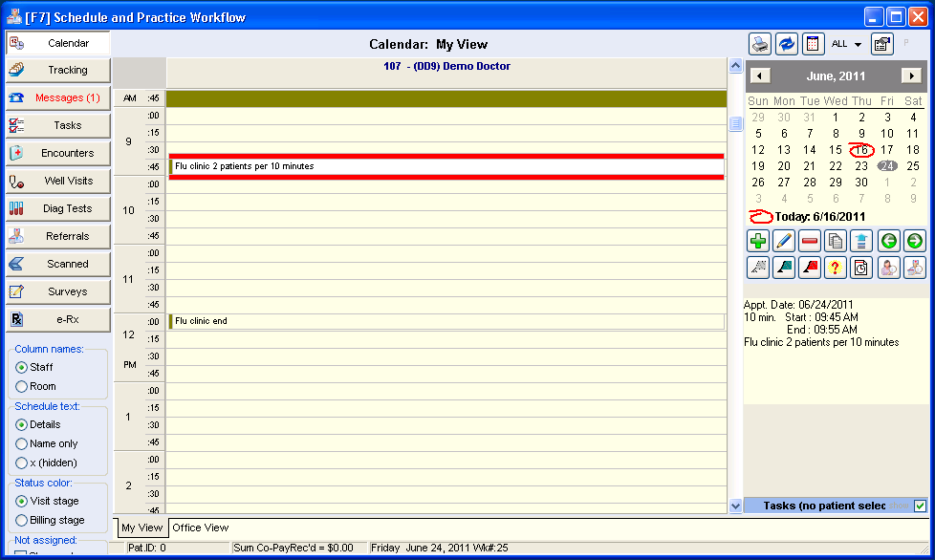The width and height of the screenshot is (935, 560).
Task: Select June 24 in the mini calendar
Action: coord(887,166)
